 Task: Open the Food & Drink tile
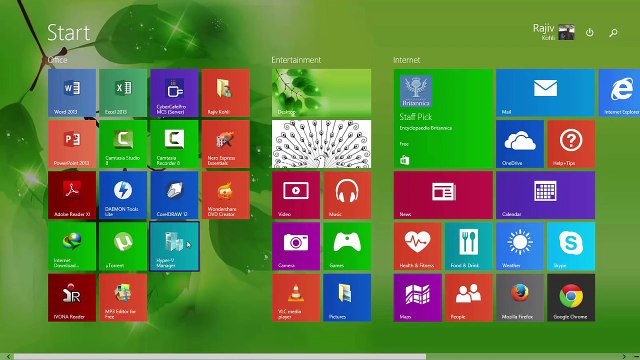469,247
